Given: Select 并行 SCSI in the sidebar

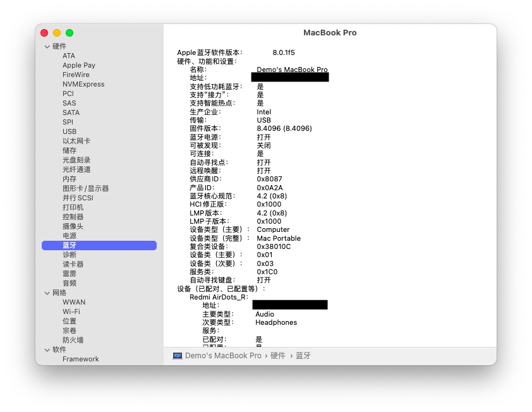Looking at the screenshot, I should 78,198.
